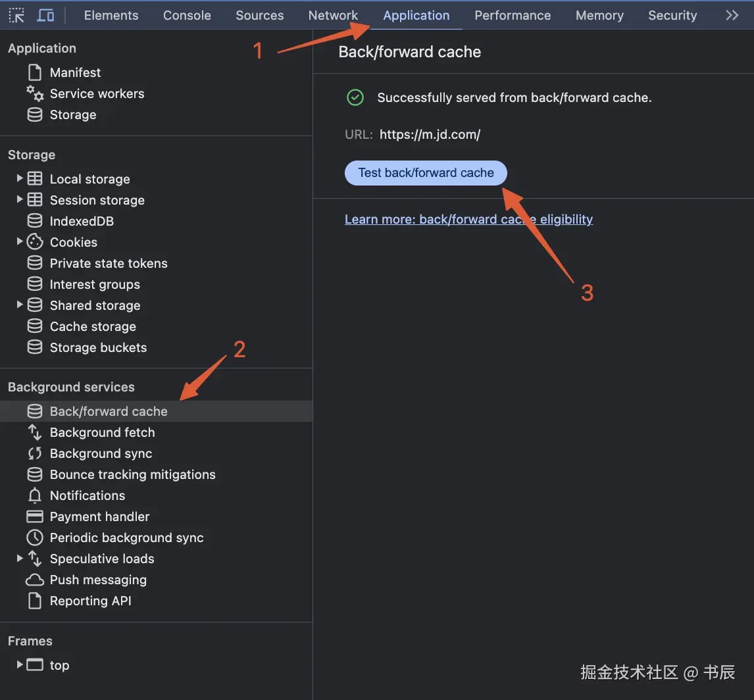Viewport: 754px width, 700px height.
Task: Click the Notifications bell icon
Action: point(35,495)
